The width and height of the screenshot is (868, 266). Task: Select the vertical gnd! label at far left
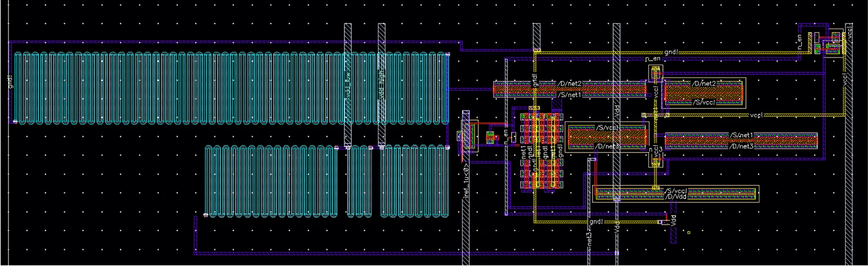click(x=10, y=82)
